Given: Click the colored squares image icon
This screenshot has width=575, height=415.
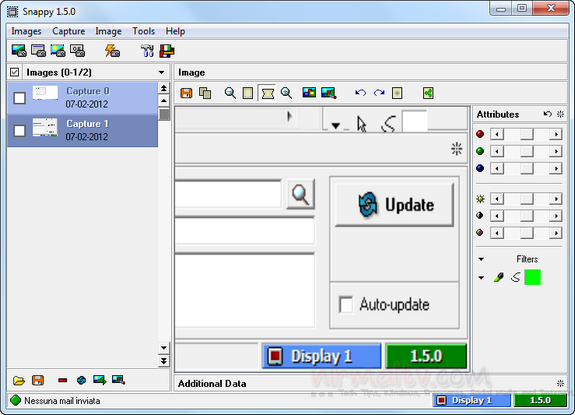Looking at the screenshot, I should click(x=309, y=92).
